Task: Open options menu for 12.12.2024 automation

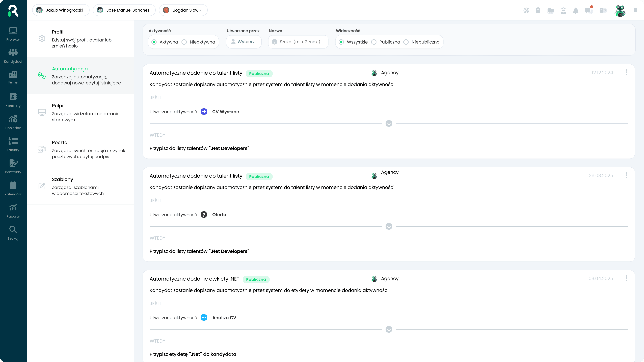Action: tap(626, 72)
